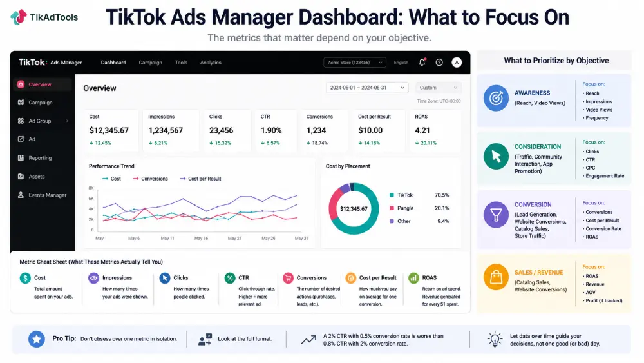The width and height of the screenshot is (644, 363).
Task: Click the Cost per Result value $10.00
Action: coord(370,130)
